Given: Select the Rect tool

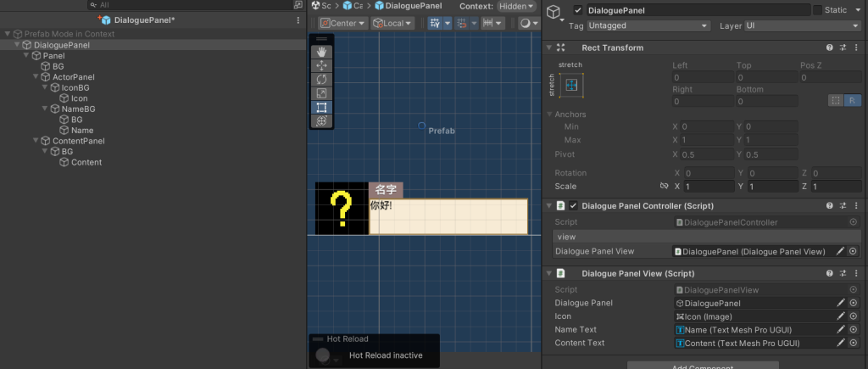Looking at the screenshot, I should pyautogui.click(x=321, y=107).
